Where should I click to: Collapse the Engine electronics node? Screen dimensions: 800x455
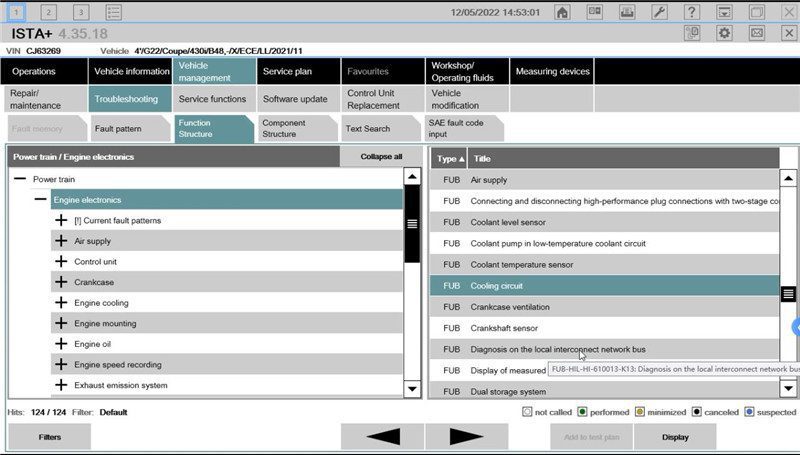pos(40,199)
